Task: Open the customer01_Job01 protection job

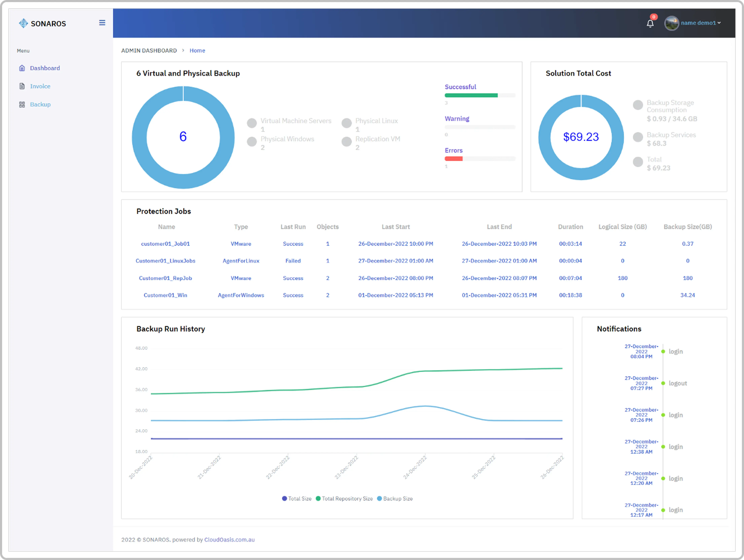Action: click(165, 244)
